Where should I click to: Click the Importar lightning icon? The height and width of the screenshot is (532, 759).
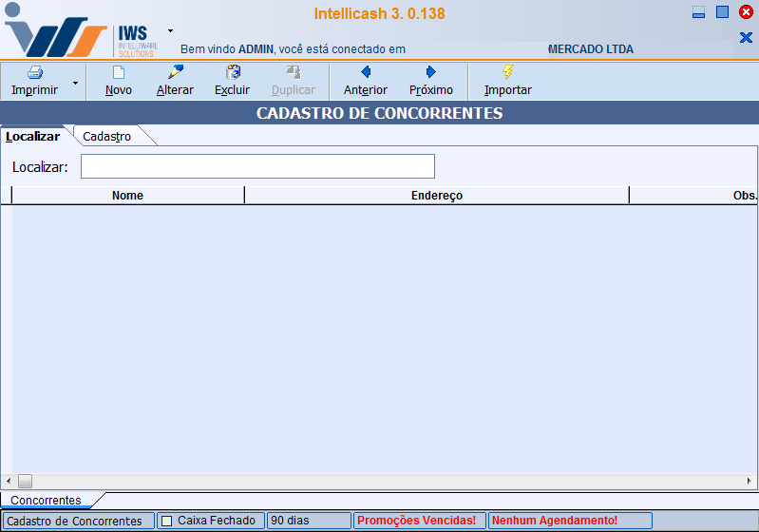pos(508,72)
